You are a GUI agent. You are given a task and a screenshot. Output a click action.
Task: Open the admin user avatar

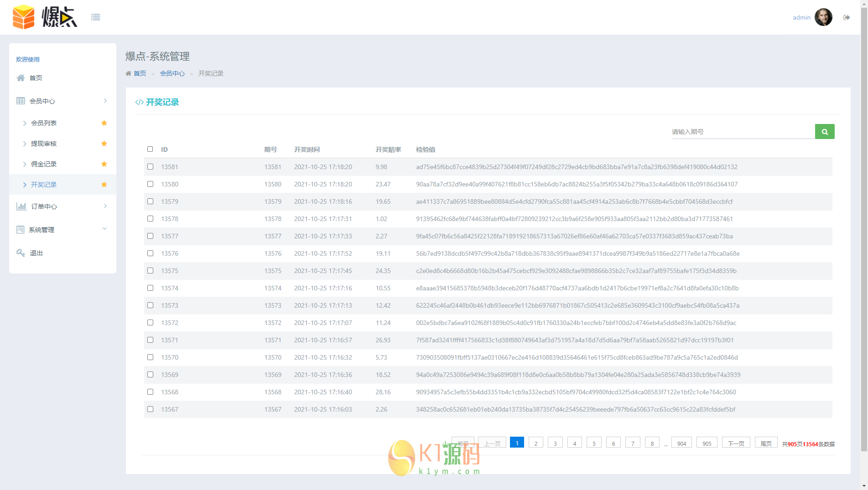click(x=823, y=17)
